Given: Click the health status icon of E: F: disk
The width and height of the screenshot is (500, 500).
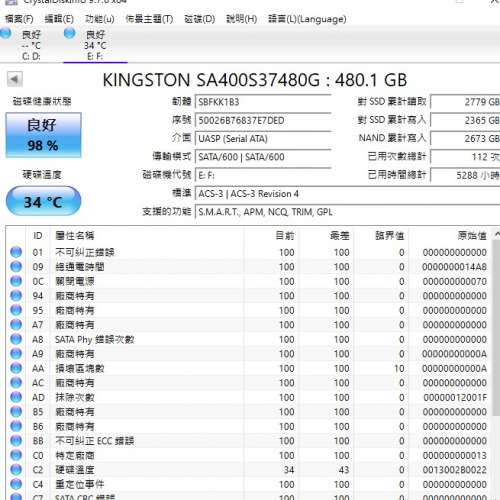Looking at the screenshot, I should pyautogui.click(x=70, y=33).
